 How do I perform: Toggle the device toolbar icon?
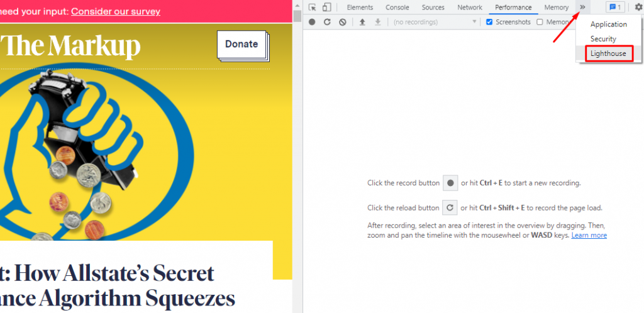pos(326,8)
